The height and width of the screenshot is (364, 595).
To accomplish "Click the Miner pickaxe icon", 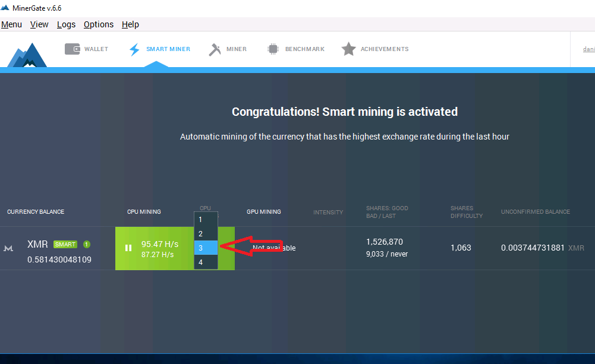I will coord(215,49).
